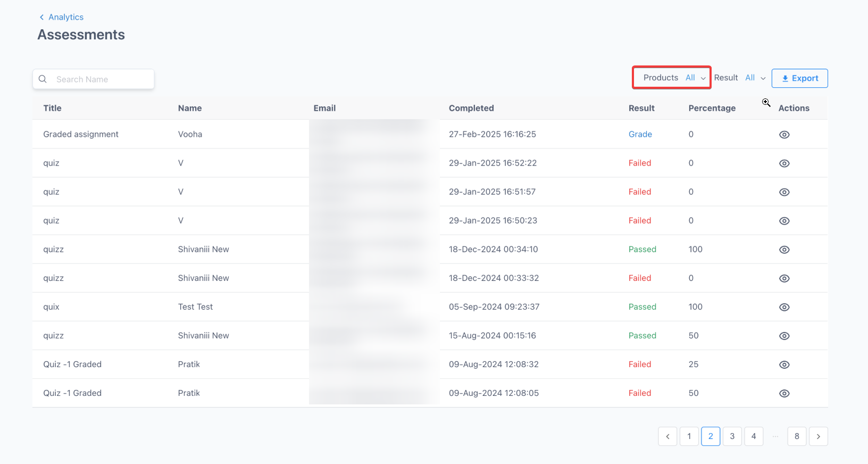Open the Result filter dropdown
The height and width of the screenshot is (464, 868).
740,78
